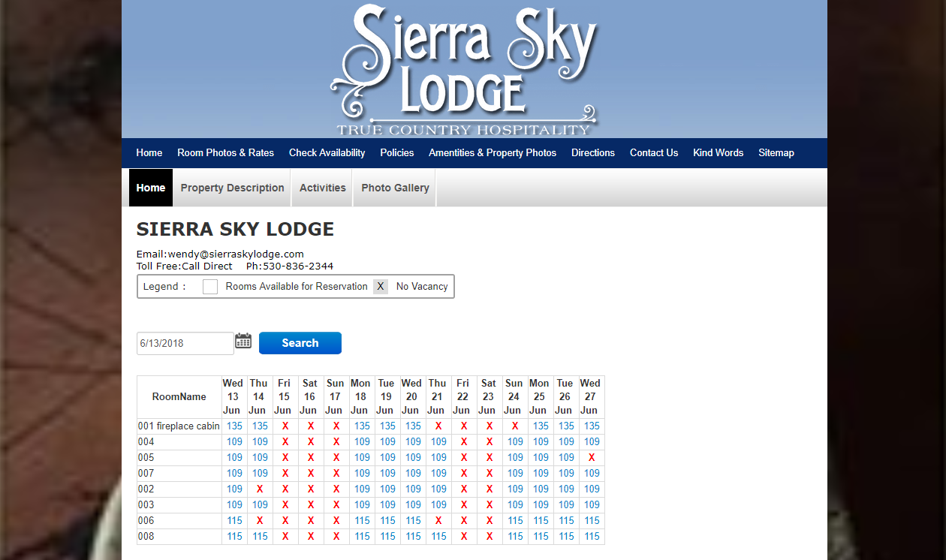Click the 115 rate for room 006 on Wed 13 Jun
Image resolution: width=946 pixels, height=560 pixels.
234,521
